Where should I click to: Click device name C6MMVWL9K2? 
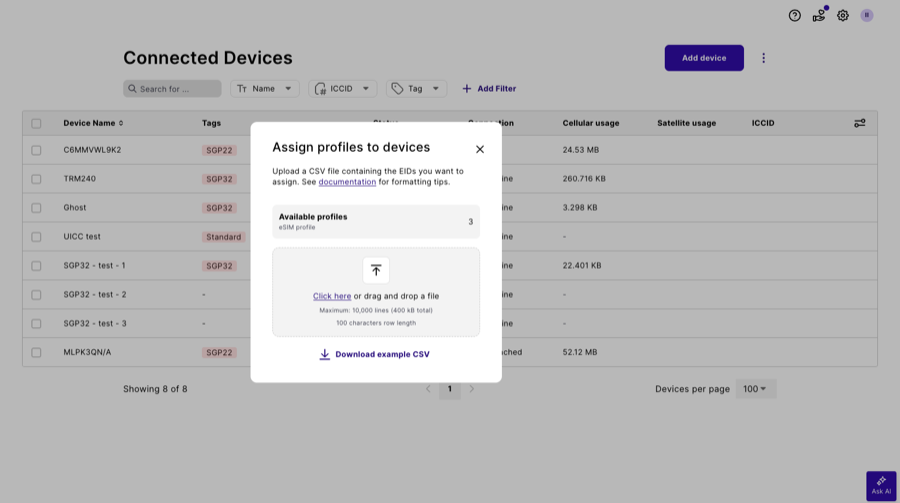coord(92,150)
